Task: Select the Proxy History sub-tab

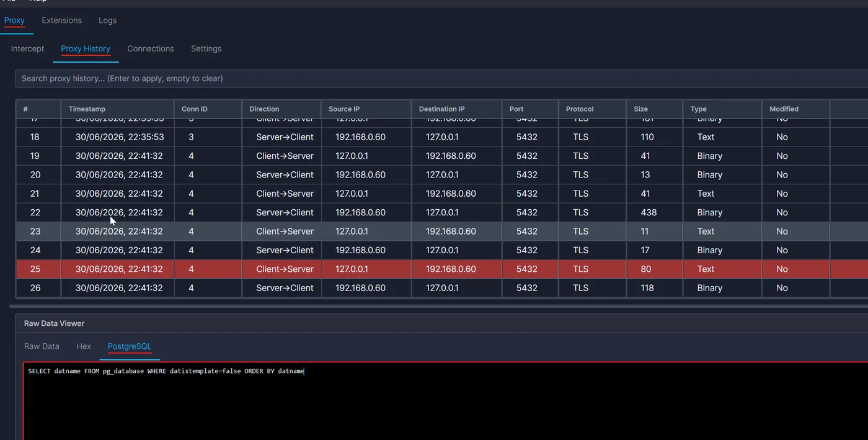Action: (86, 48)
